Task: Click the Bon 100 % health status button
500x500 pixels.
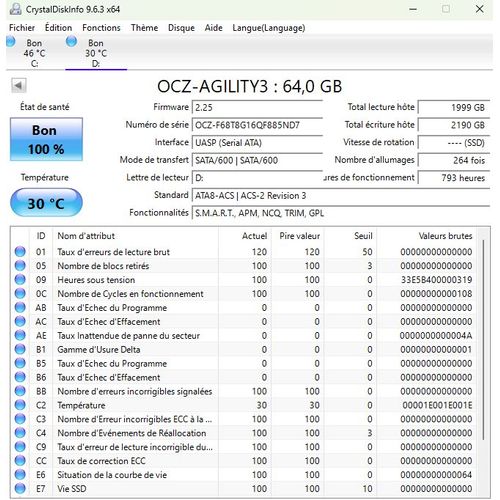Action: point(46,139)
